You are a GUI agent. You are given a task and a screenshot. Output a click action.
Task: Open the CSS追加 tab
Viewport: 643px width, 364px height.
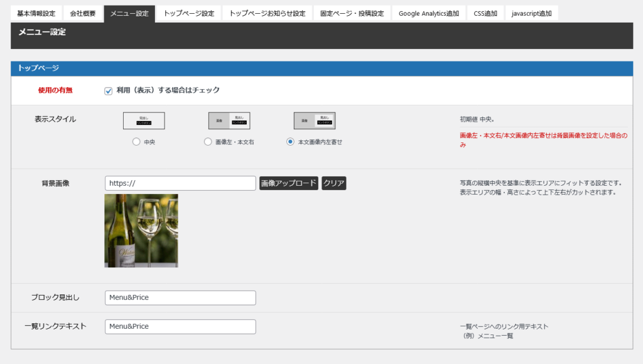tap(485, 13)
